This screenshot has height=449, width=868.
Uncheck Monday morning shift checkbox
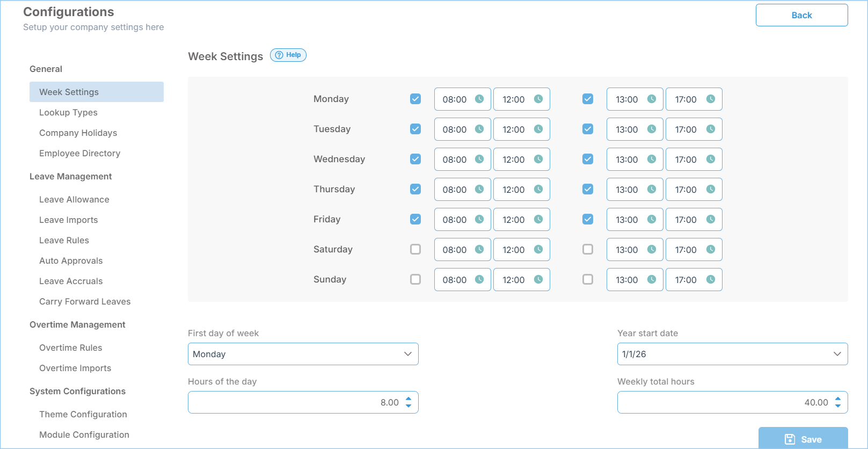point(415,99)
